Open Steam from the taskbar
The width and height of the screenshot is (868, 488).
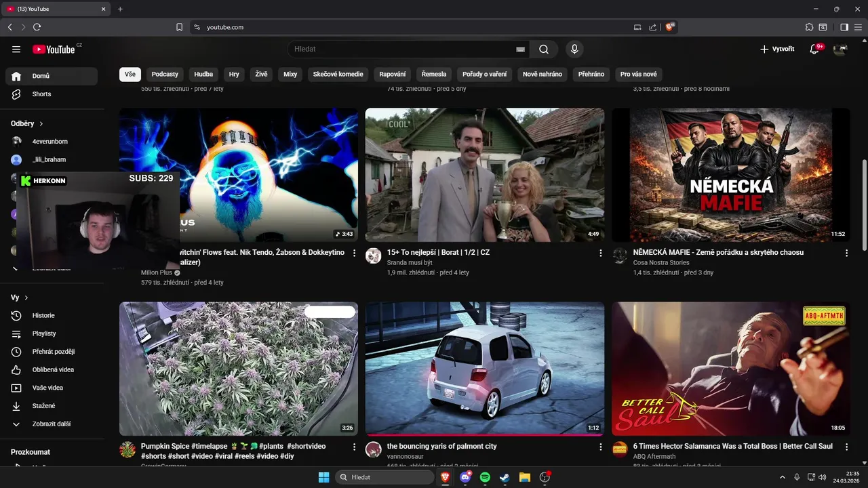click(x=505, y=477)
